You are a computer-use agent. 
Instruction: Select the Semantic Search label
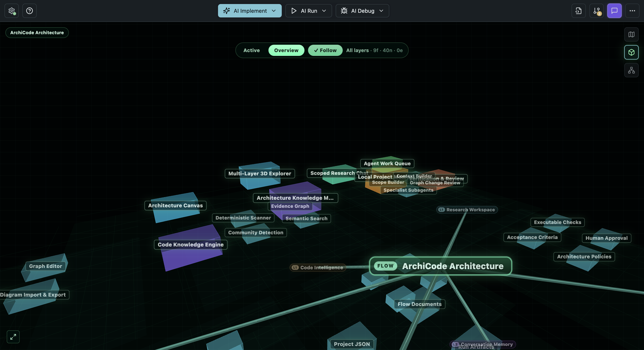point(307,219)
